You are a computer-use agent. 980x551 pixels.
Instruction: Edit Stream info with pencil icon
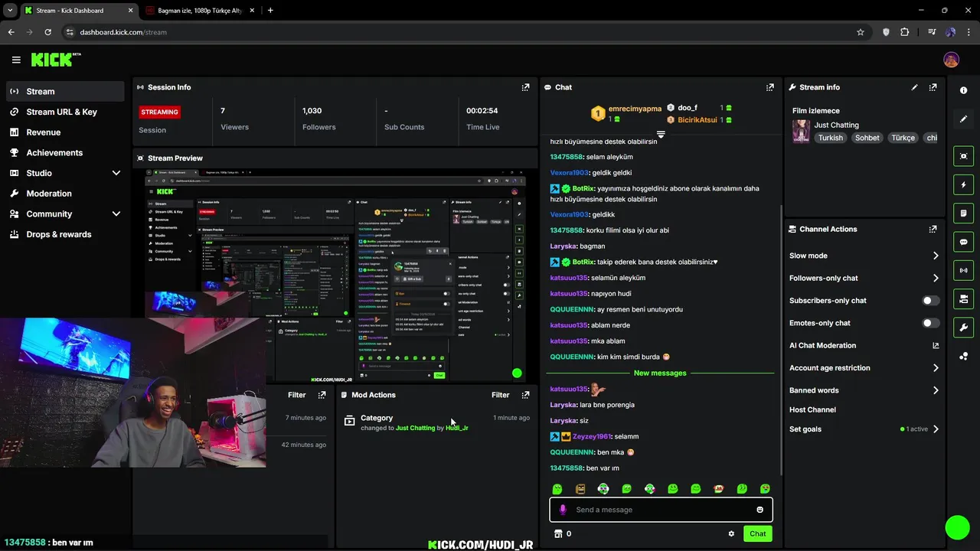tap(914, 87)
